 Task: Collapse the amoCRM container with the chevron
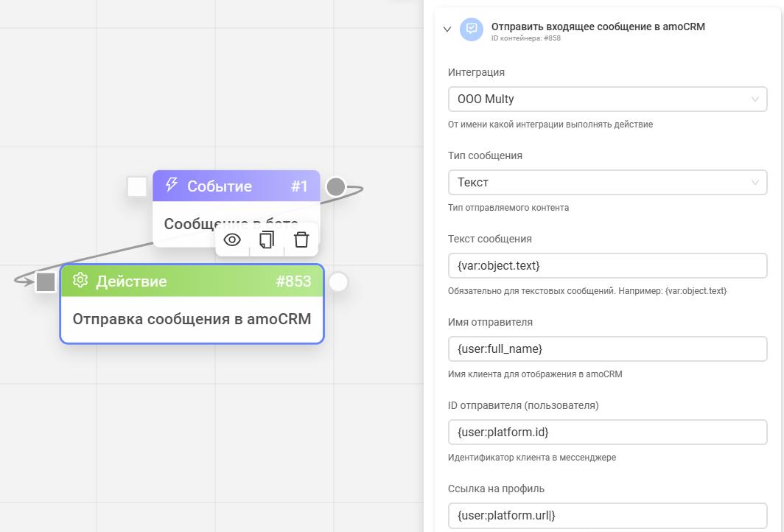click(x=447, y=29)
